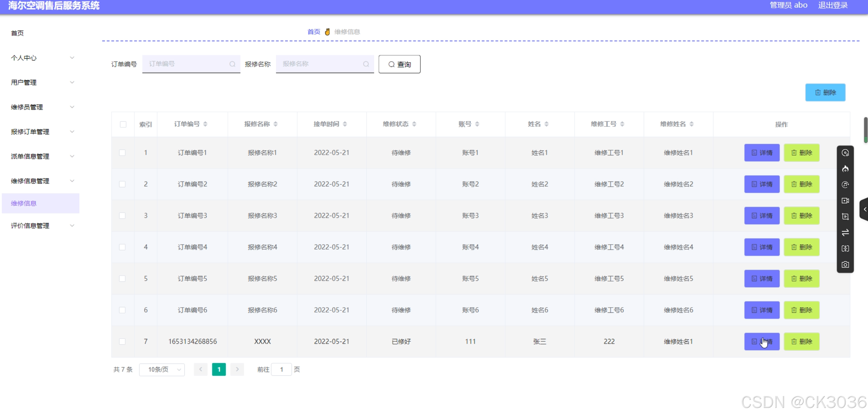Toggle the select-all checkbox in table header
Screen dimensions: 868x417
(123, 124)
